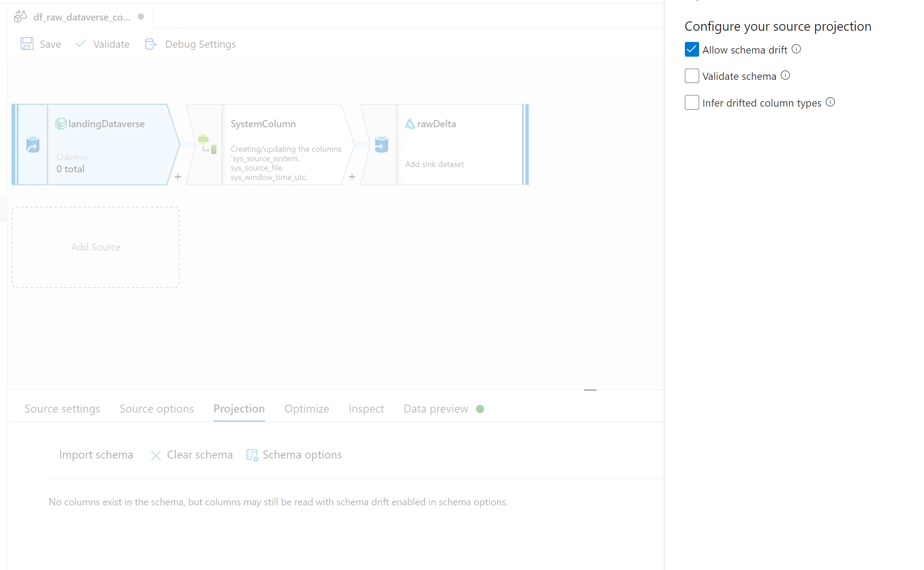Click the rawDelta sink cylinder icon
The height and width of the screenshot is (570, 924).
(381, 145)
